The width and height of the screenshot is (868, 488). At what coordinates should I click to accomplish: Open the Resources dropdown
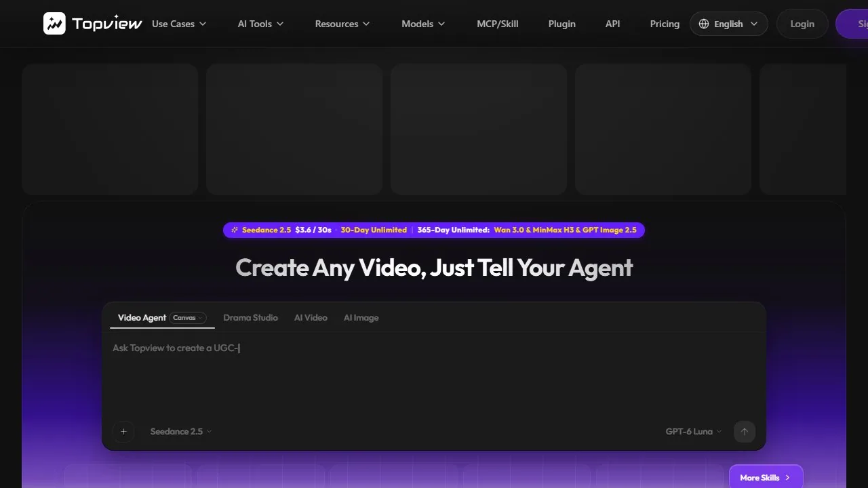click(x=342, y=24)
